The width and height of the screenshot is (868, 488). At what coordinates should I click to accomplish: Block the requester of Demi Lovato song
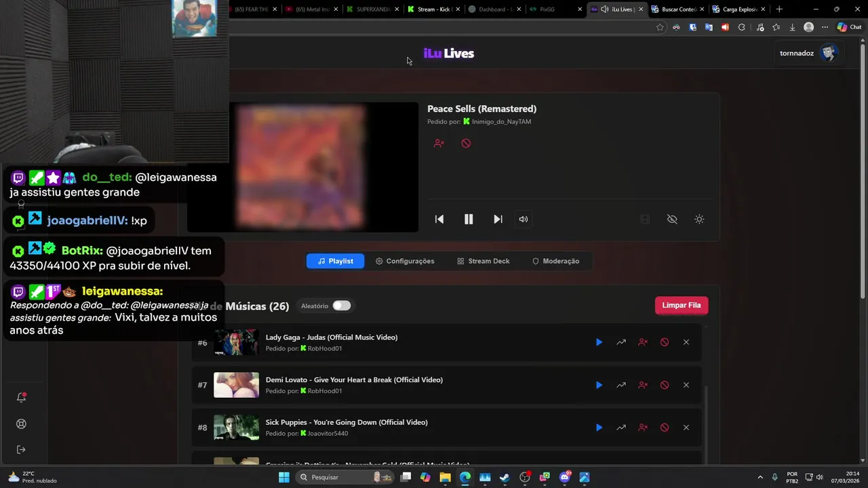point(643,385)
